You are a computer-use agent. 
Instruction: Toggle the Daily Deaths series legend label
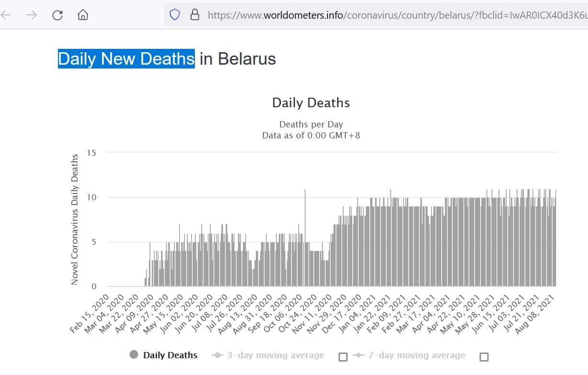click(x=170, y=355)
